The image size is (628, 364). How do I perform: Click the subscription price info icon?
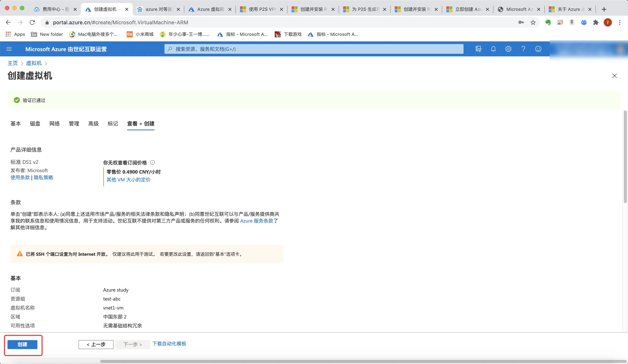pos(152,163)
